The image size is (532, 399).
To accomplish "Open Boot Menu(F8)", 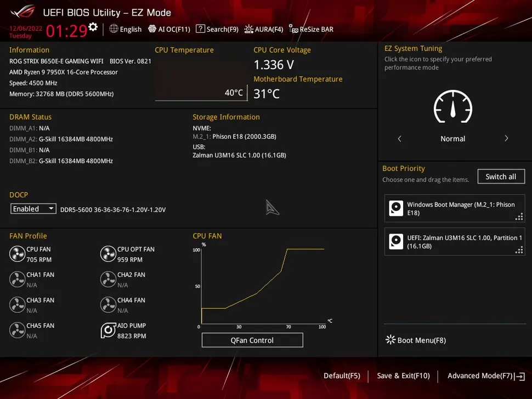I will [x=416, y=340].
